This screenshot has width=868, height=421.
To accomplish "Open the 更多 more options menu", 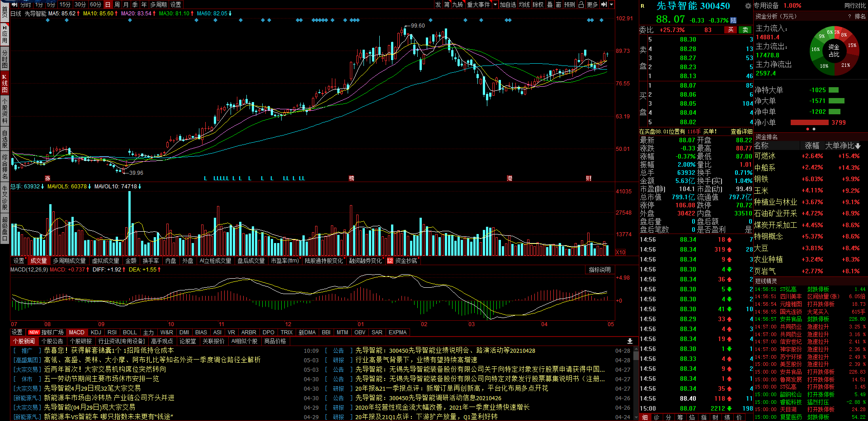I will pyautogui.click(x=592, y=5).
